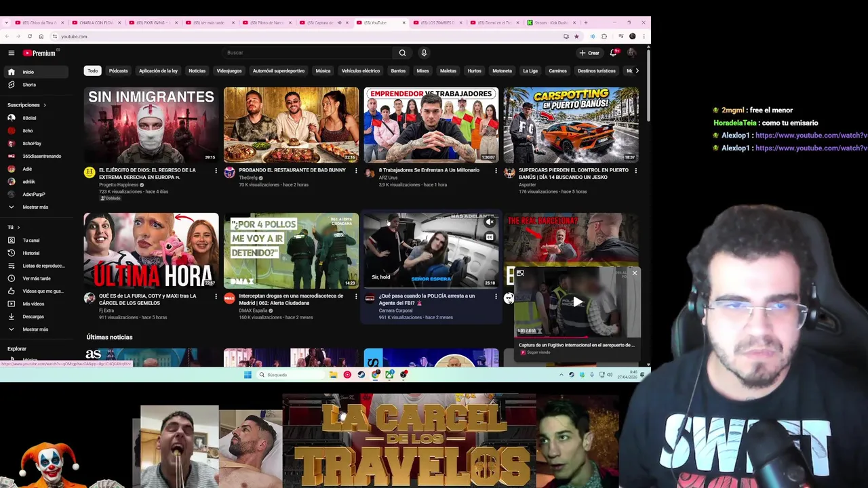Open File Explorer from the taskbar
Viewport: 868px width, 488px height.
[x=333, y=375]
